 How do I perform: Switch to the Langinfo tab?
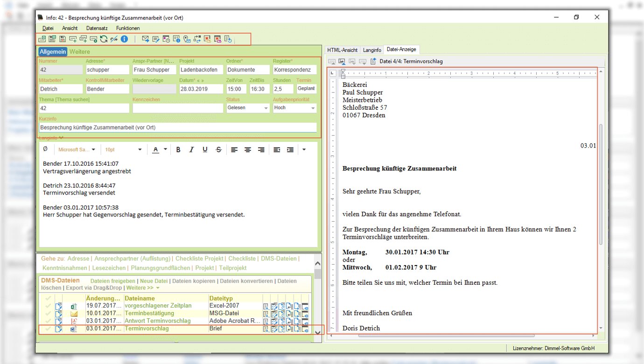click(372, 50)
